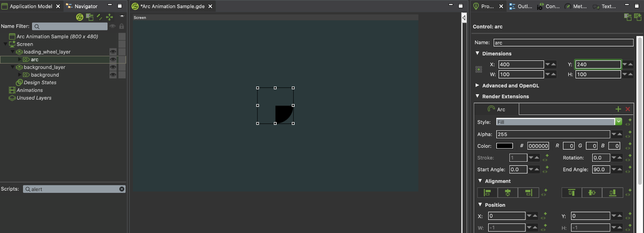Screen dimensions: 644x233
Task: Open the Outline tab
Action: click(521, 6)
